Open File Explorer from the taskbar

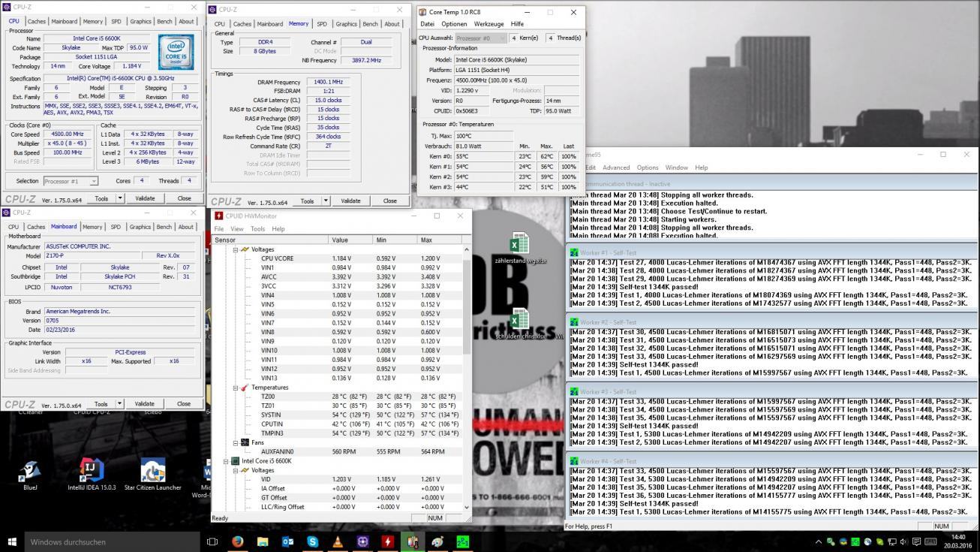click(x=263, y=541)
